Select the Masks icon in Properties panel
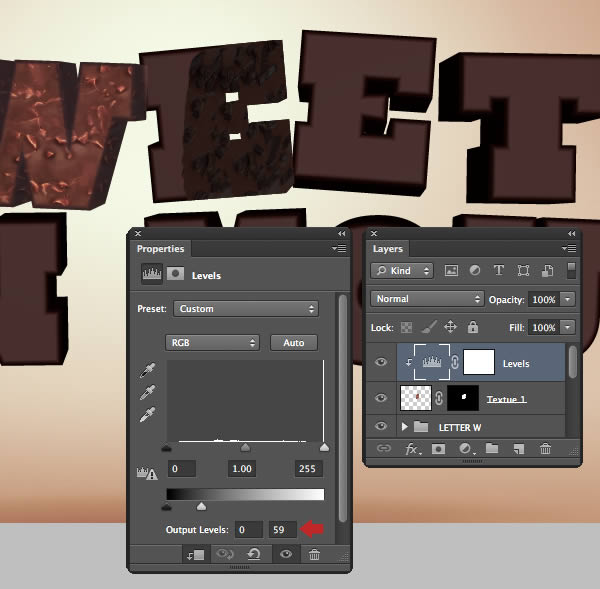600x589 pixels. pos(176,274)
